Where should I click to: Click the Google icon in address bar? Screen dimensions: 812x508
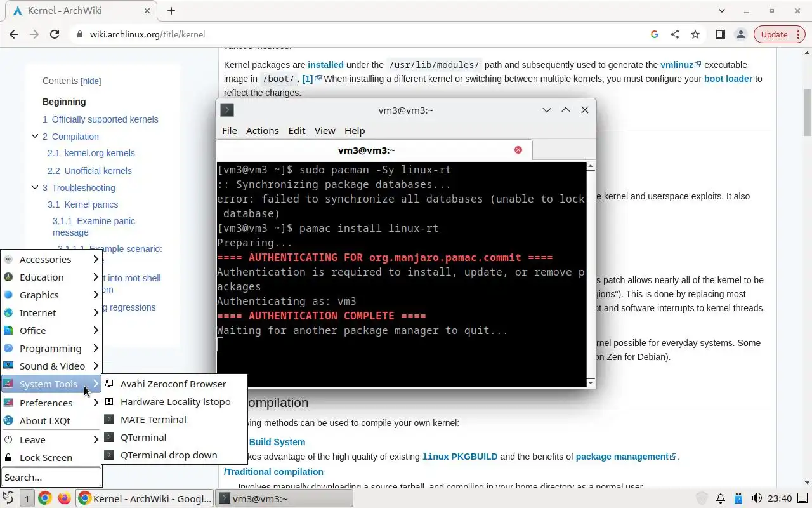[655, 34]
